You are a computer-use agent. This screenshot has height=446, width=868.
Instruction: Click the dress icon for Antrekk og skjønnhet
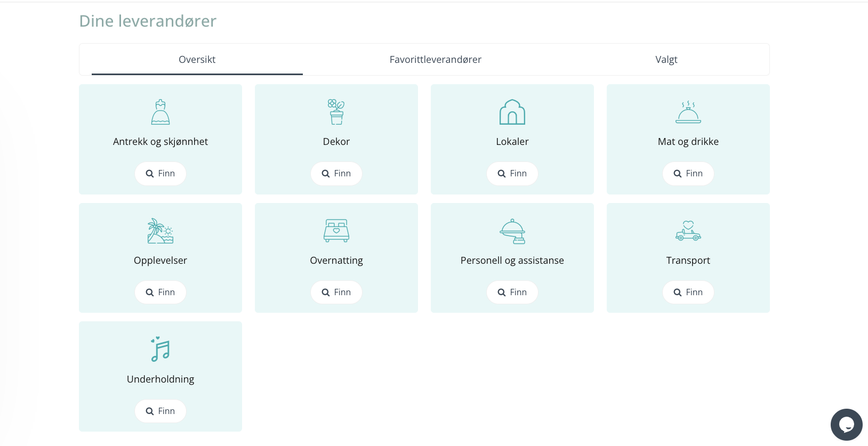pos(160,112)
